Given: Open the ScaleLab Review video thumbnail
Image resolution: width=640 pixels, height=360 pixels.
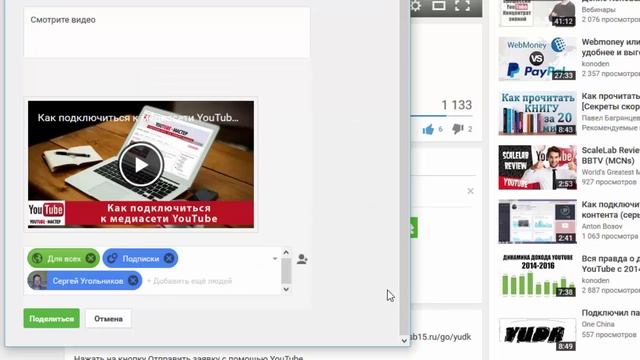Looking at the screenshot, I should coord(538,167).
